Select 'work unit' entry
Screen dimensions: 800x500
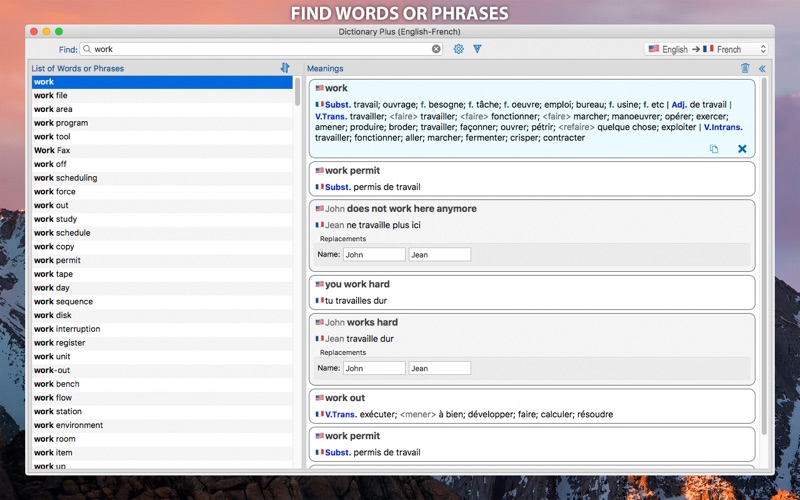pos(162,357)
